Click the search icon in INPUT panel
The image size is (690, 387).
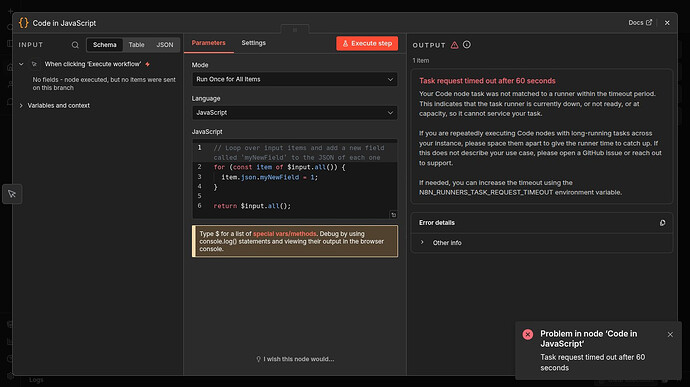pyautogui.click(x=75, y=45)
